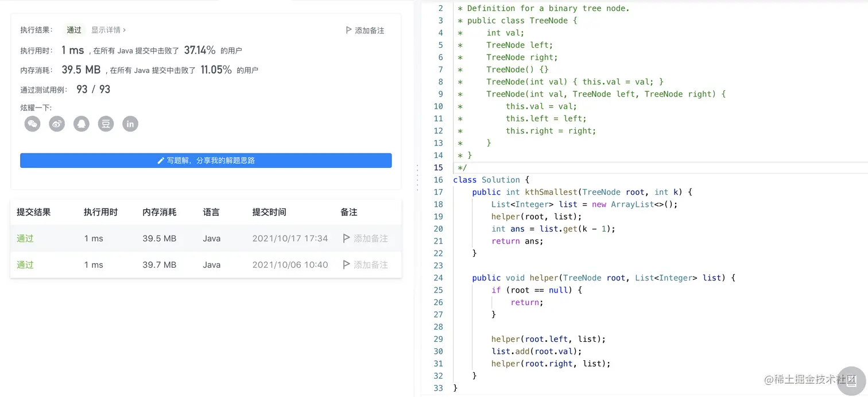The image size is (868, 397).
Task: Click the 语言 column header
Action: coord(211,212)
